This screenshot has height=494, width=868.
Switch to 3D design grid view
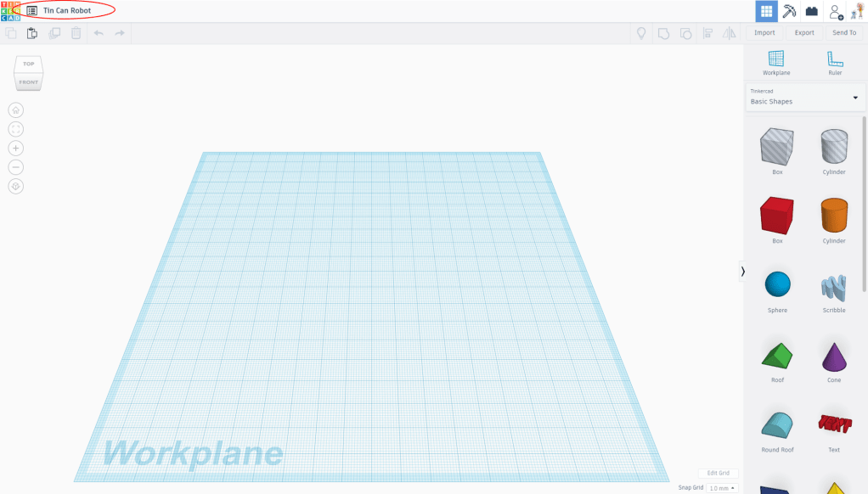766,11
